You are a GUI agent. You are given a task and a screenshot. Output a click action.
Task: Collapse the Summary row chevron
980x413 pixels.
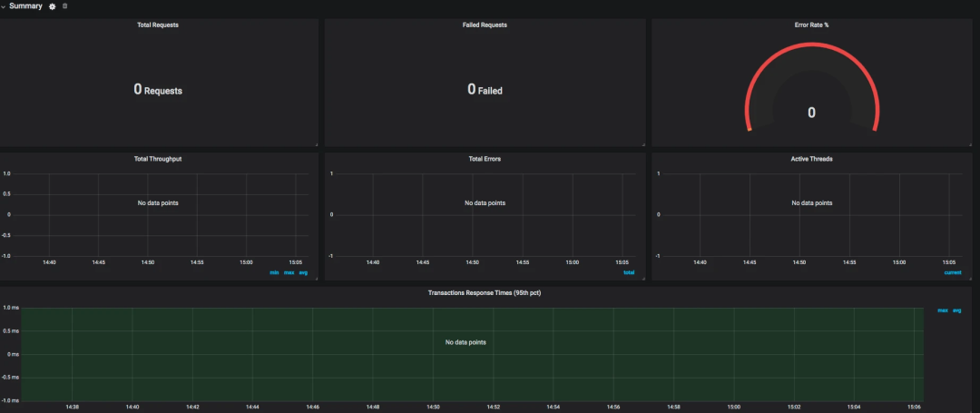(x=3, y=6)
